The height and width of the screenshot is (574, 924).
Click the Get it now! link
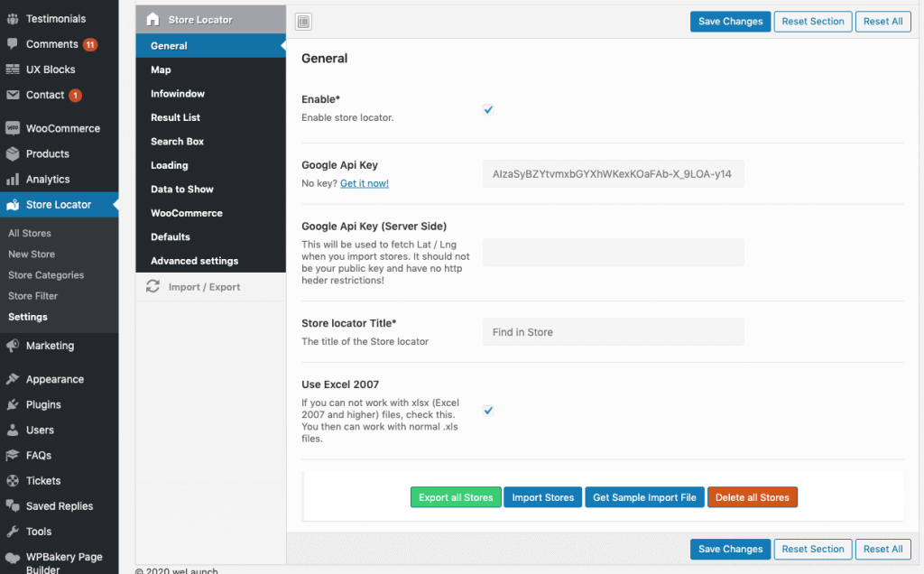click(365, 183)
